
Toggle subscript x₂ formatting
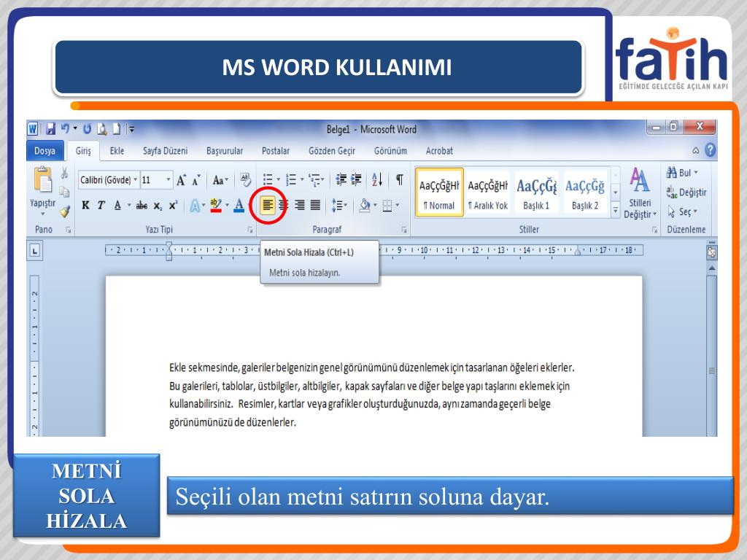(158, 206)
